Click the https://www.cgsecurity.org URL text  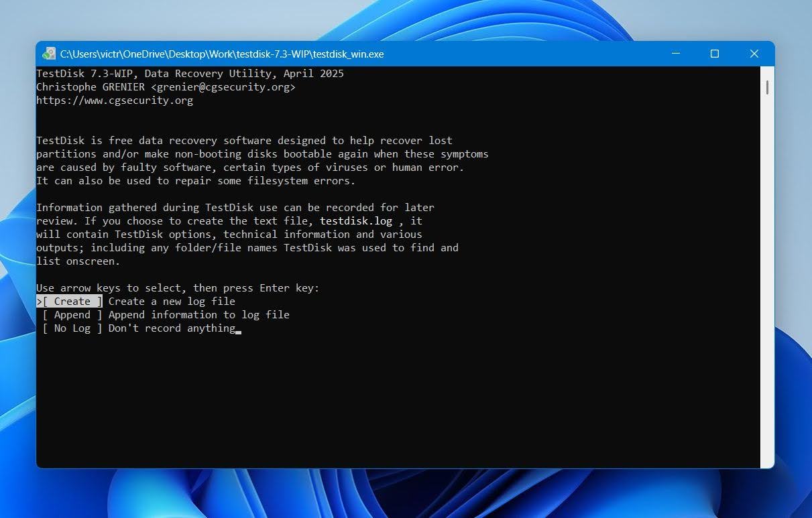point(115,101)
